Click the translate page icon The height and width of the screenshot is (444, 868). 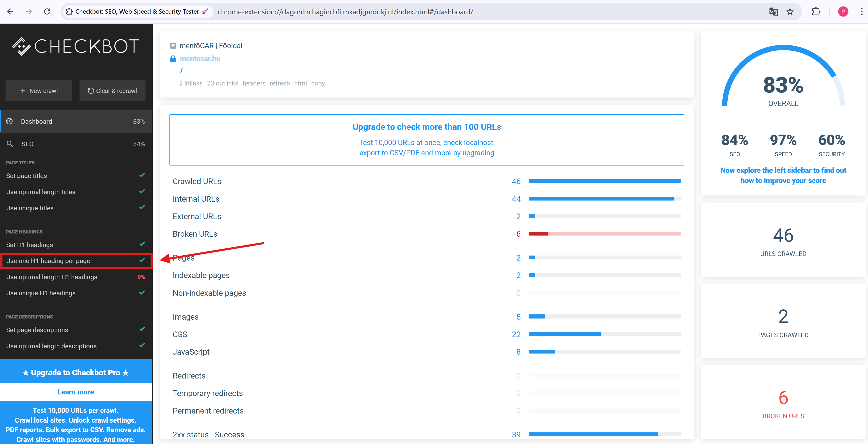tap(773, 12)
